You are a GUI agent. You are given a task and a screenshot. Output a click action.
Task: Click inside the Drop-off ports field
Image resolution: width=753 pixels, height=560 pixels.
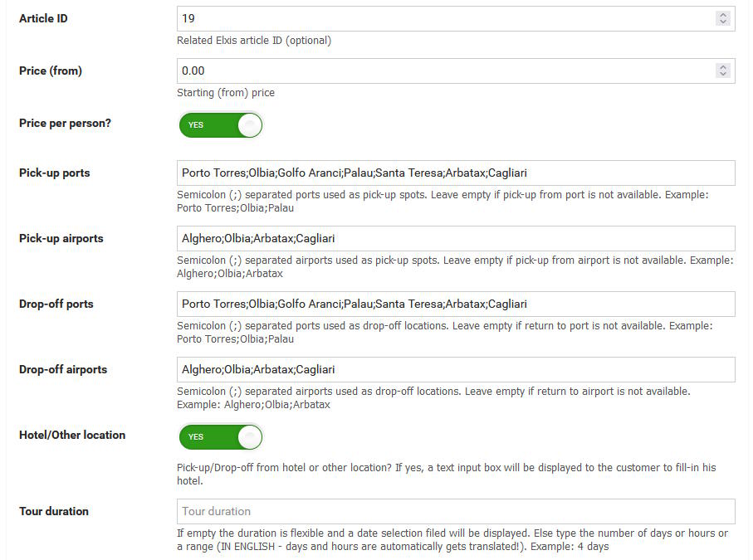click(456, 304)
